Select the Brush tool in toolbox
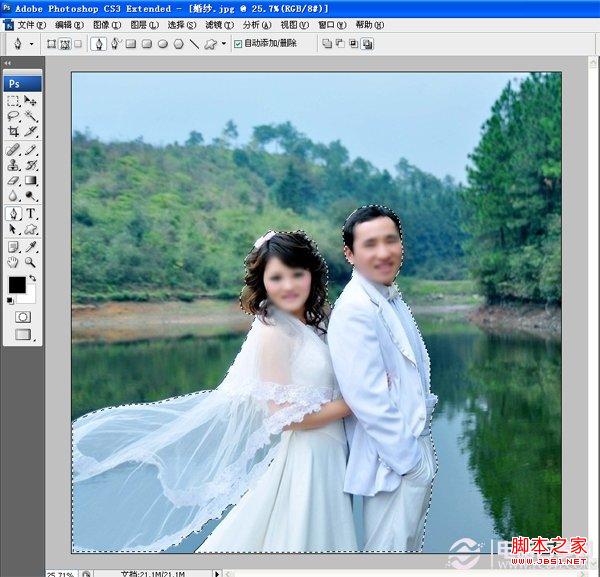 tap(31, 150)
